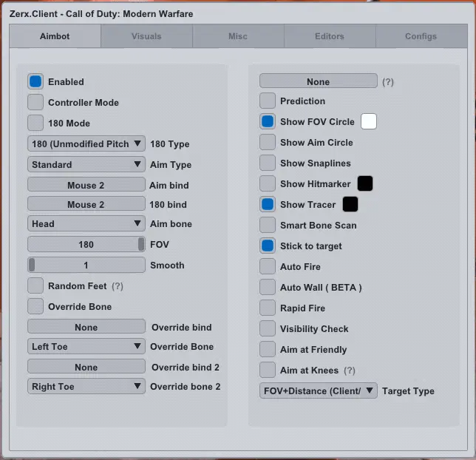Screen dimensions: 476x460
Task: Click the None Override bind 2 button
Action: click(86, 367)
